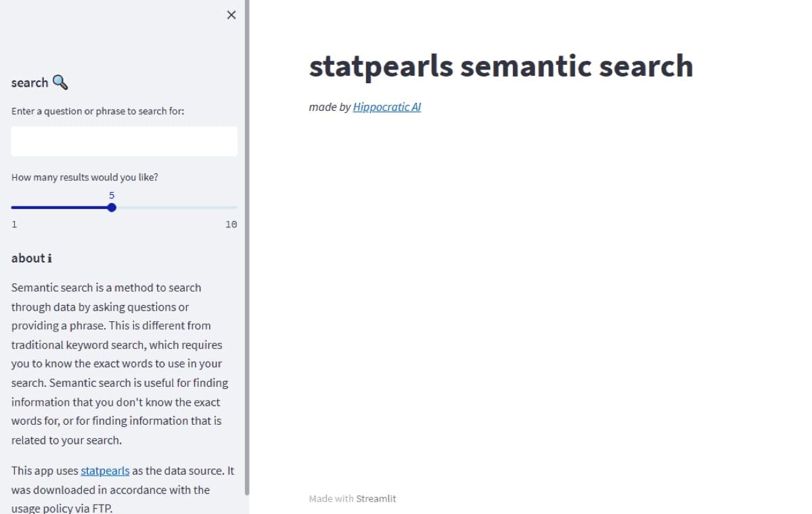The width and height of the screenshot is (812, 514).
Task: Click the 'statpearls semantic search' title
Action: [x=501, y=66]
